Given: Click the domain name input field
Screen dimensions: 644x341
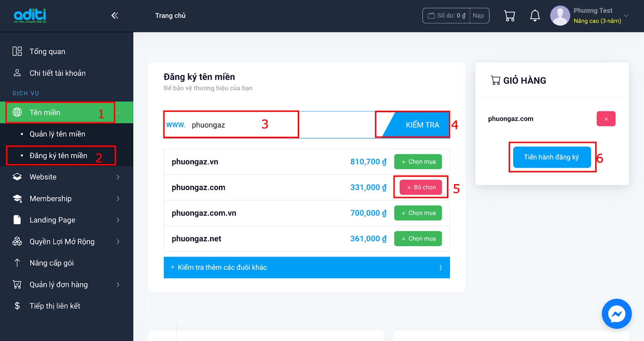Looking at the screenshot, I should 242,125.
